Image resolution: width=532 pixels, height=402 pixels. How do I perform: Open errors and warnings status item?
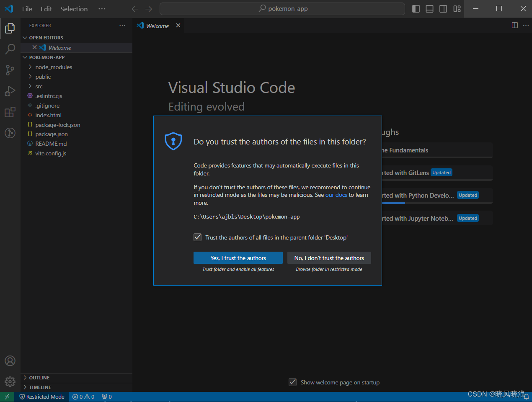(x=83, y=397)
